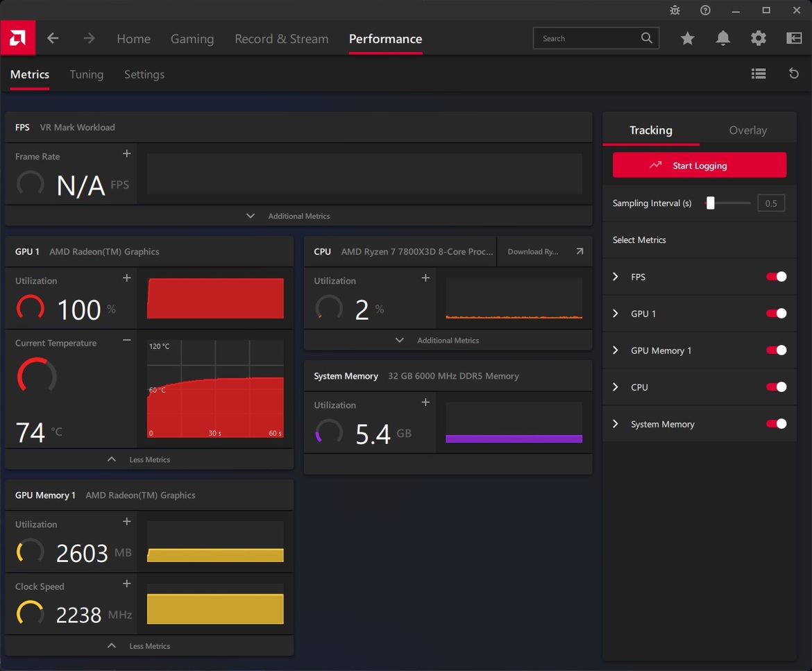Image resolution: width=812 pixels, height=671 pixels.
Task: Open bug report icon
Action: click(675, 10)
